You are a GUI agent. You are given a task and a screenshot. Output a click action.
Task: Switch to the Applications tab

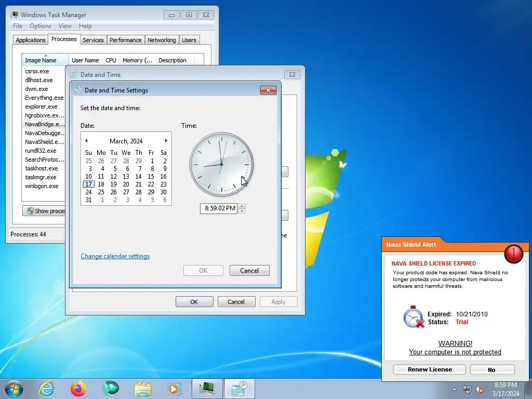coord(31,40)
